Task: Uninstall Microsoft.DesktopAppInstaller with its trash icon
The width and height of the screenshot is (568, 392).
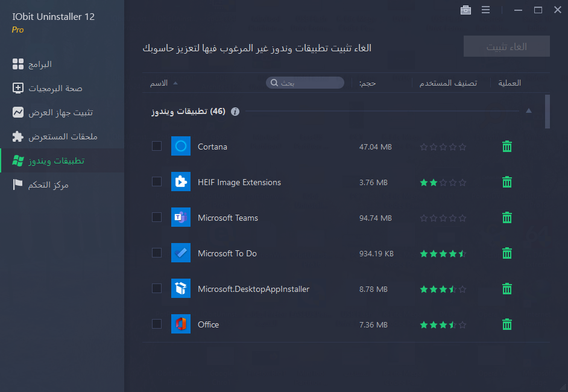Action: pyautogui.click(x=506, y=289)
